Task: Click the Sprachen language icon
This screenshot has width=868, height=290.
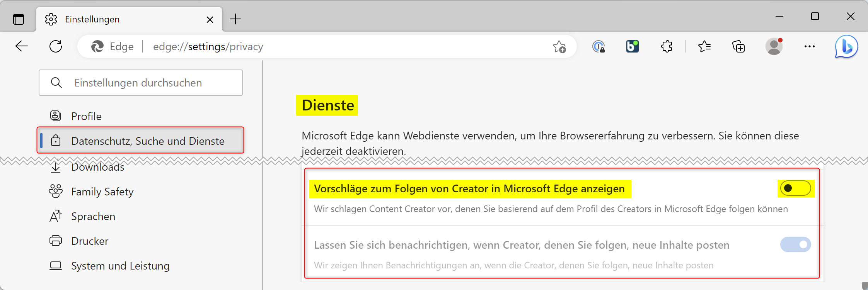Action: pyautogui.click(x=56, y=216)
